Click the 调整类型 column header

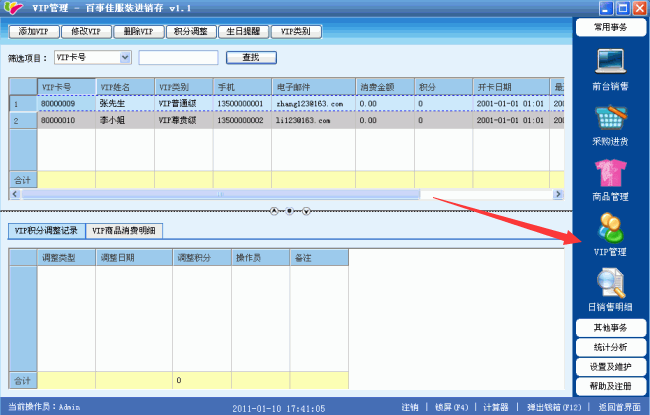[x=67, y=257]
